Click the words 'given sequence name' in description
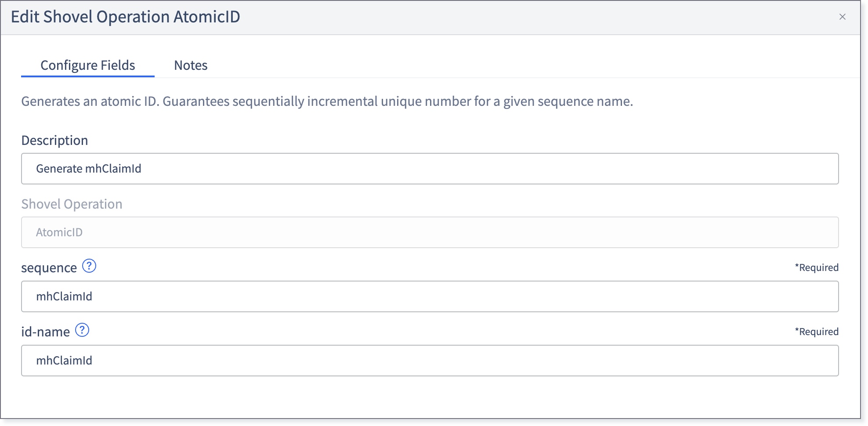This screenshot has height=426, width=868. pos(567,101)
